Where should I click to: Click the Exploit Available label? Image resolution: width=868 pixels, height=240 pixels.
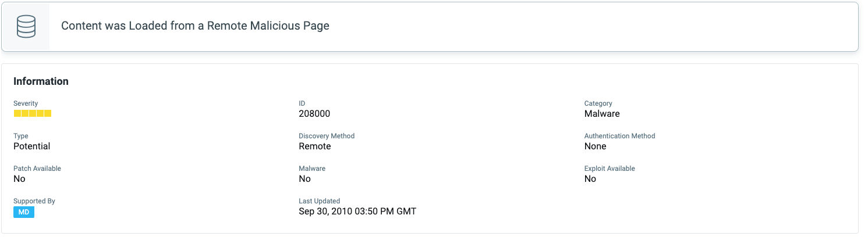(610, 169)
